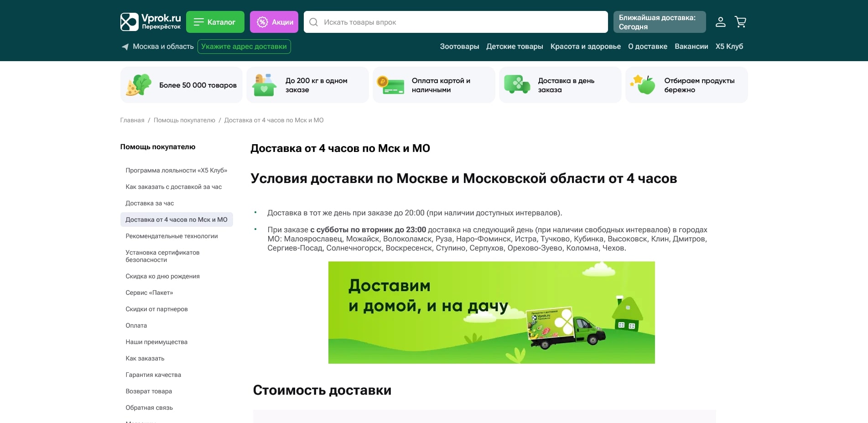Open the account login icon
The image size is (868, 423).
coord(721,21)
